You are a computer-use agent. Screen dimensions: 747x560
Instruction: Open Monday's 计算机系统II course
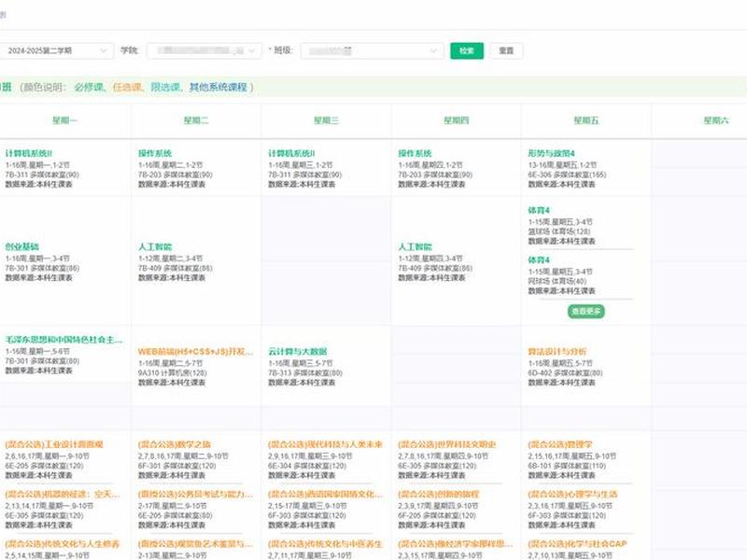click(29, 153)
